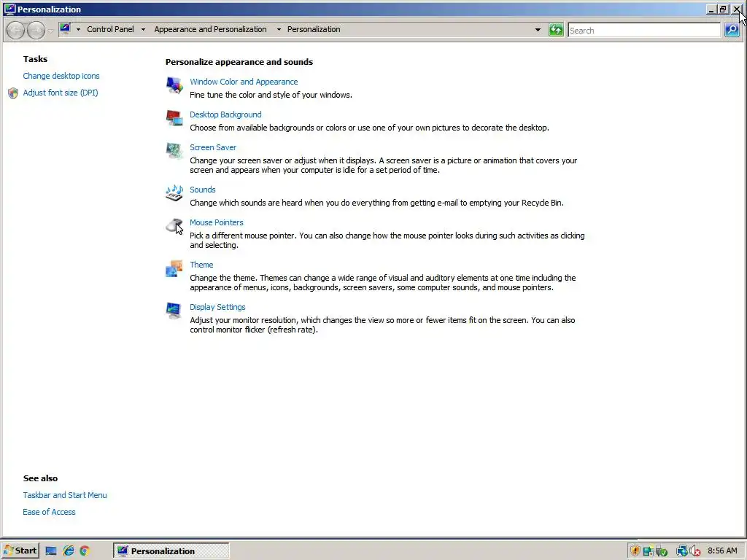
Task: Click Adjust font size (DPI) link
Action: (61, 93)
